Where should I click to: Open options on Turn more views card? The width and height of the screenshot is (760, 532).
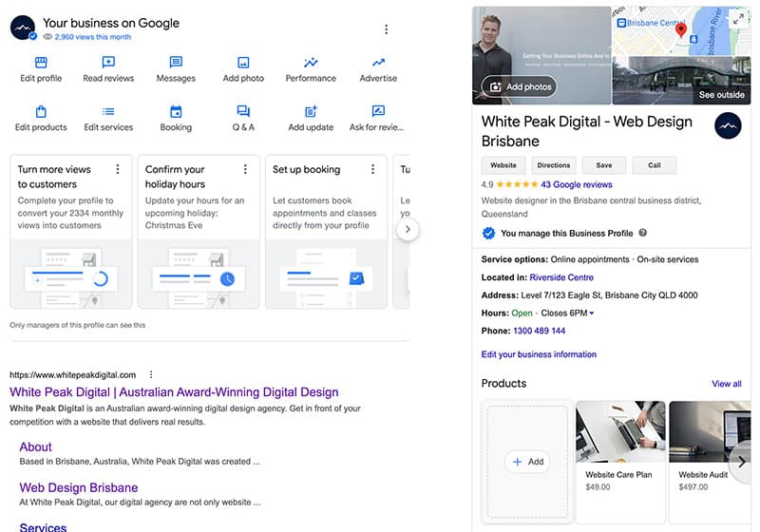117,169
